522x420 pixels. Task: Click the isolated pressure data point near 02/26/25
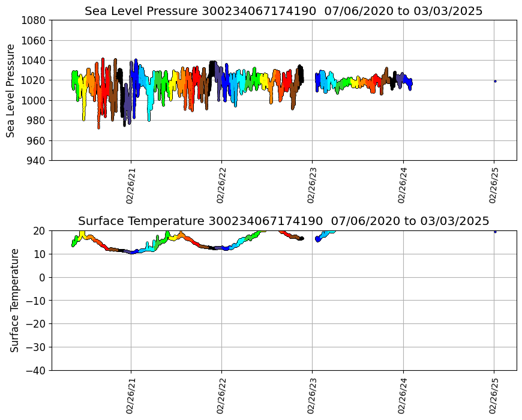click(495, 81)
